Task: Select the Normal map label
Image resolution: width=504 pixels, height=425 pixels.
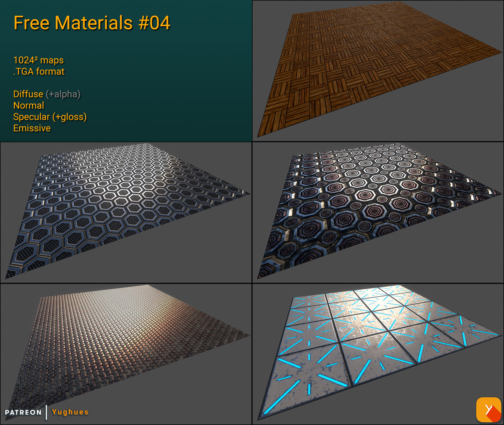Action: point(29,106)
